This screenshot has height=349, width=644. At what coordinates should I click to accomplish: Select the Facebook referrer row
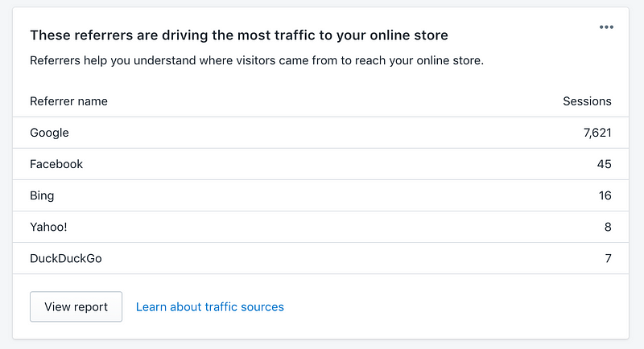320,164
